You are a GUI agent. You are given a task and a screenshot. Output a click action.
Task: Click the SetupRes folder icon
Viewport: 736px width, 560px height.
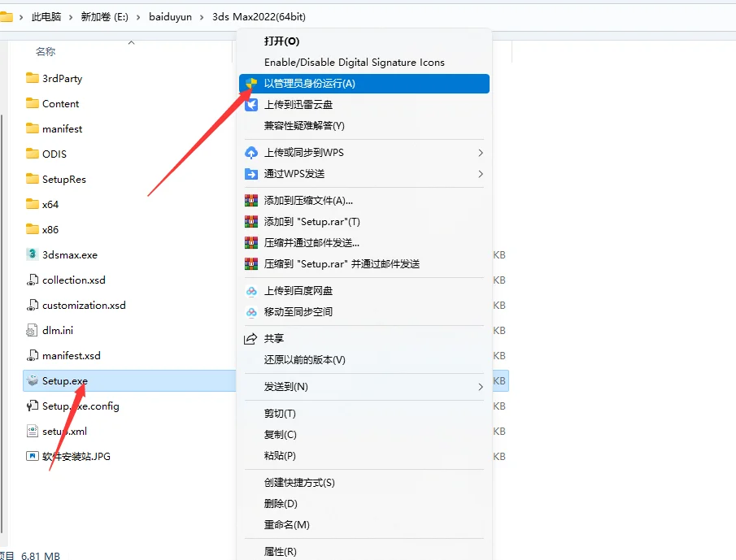click(33, 179)
